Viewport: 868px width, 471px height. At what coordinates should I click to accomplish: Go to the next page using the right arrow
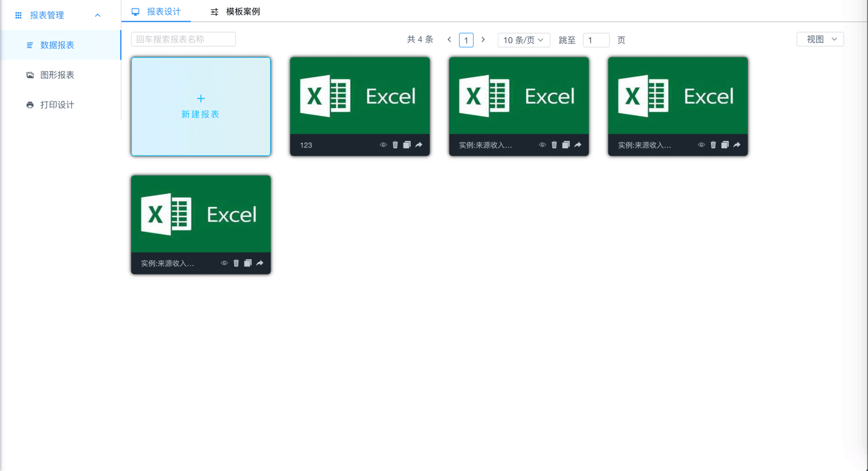(x=483, y=40)
